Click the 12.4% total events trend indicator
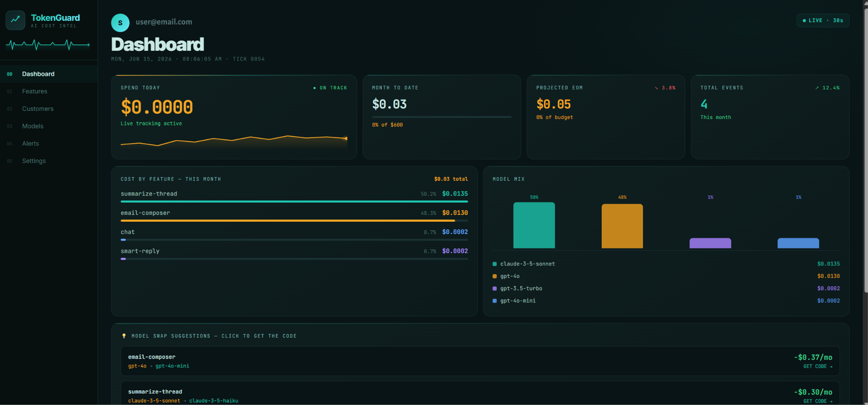Image resolution: width=868 pixels, height=405 pixels. tap(827, 88)
